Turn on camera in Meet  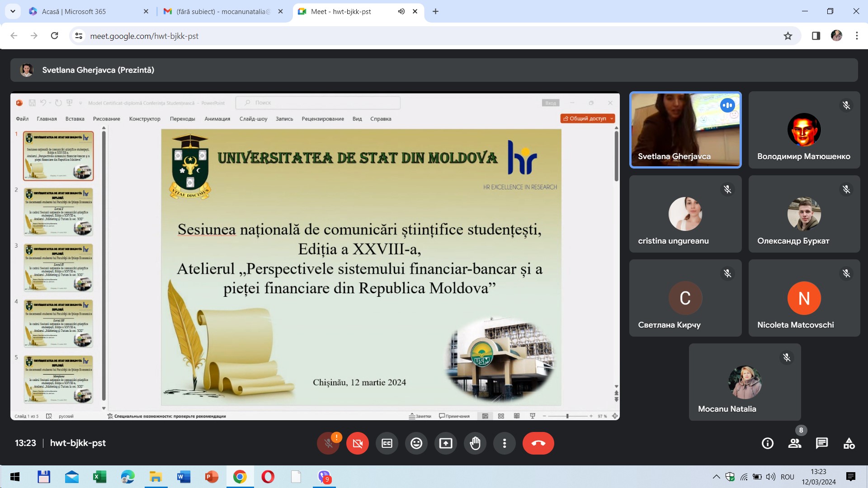coord(358,443)
